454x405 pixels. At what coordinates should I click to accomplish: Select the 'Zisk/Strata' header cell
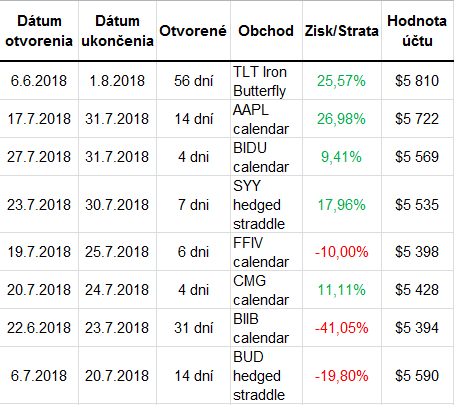point(342,31)
